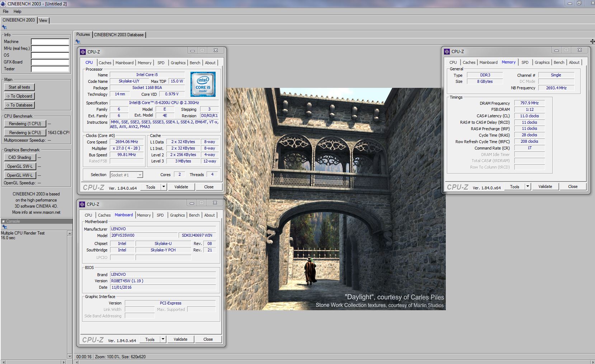Start the OpenGL HW-L test
Image resolution: width=595 pixels, height=364 pixels.
20,175
